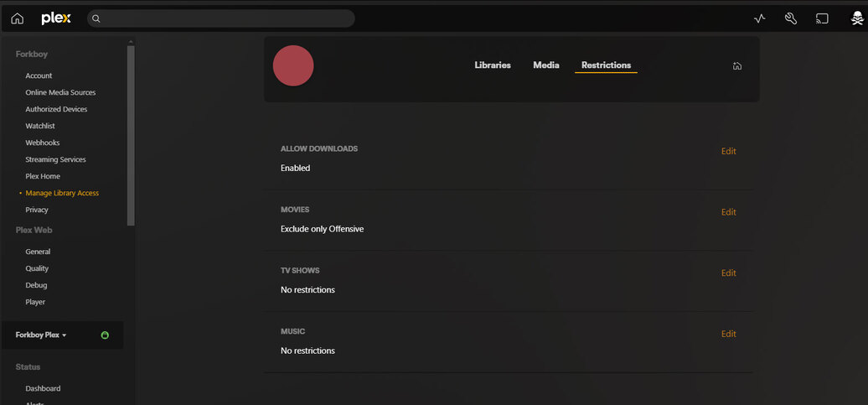Click the search magnifier icon

(96, 18)
